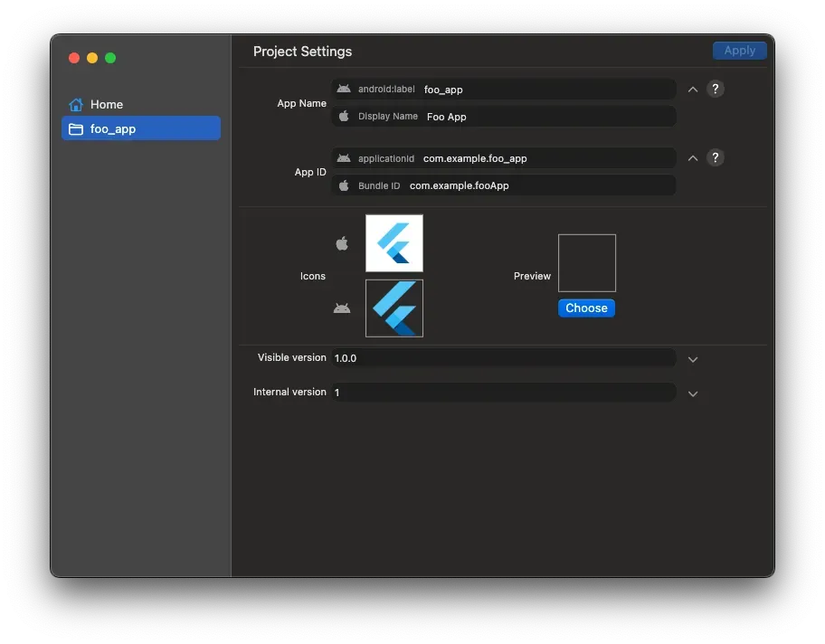Click the iOS Flutter icon thumbnail
The width and height of the screenshot is (825, 644).
394,243
